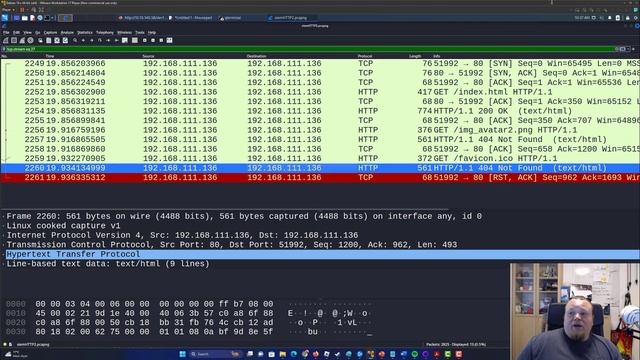Restart the current capture from the toolbar
Image resolution: width=640 pixels, height=360 pixels.
point(22,40)
